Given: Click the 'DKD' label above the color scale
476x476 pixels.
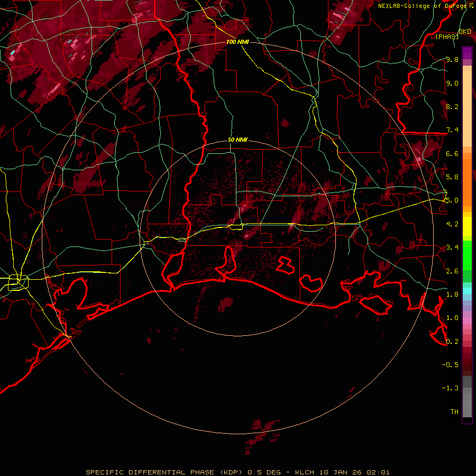Looking at the screenshot, I should pyautogui.click(x=465, y=32).
